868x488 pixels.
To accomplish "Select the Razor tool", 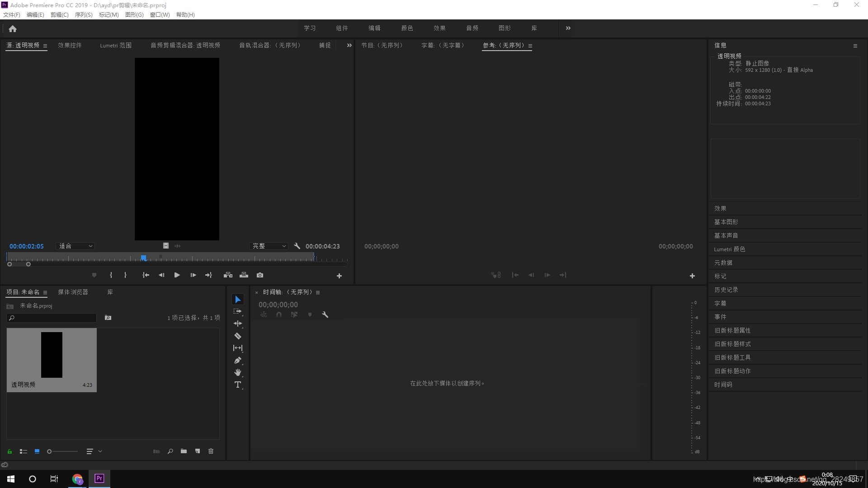I will (x=238, y=336).
